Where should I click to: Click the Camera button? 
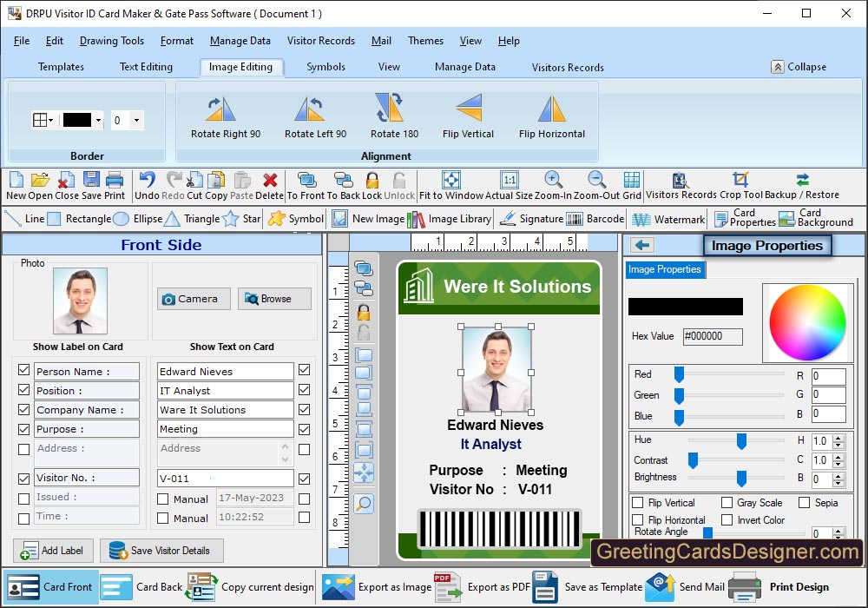click(194, 299)
